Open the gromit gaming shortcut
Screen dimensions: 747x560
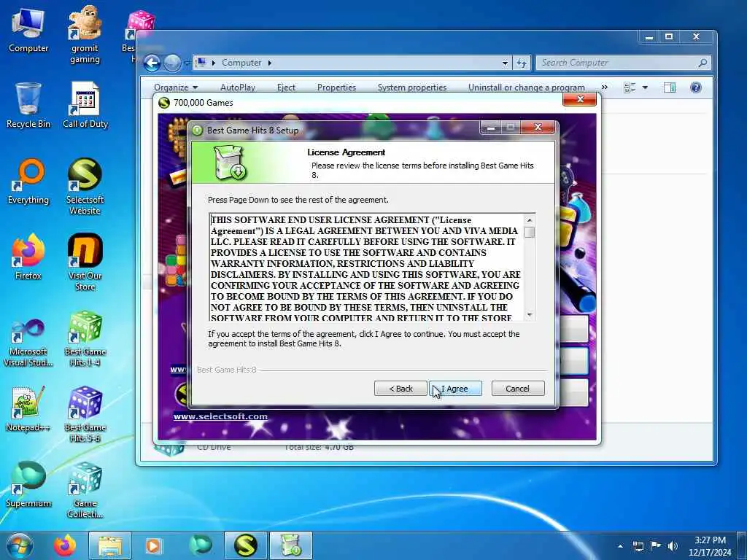(x=85, y=34)
